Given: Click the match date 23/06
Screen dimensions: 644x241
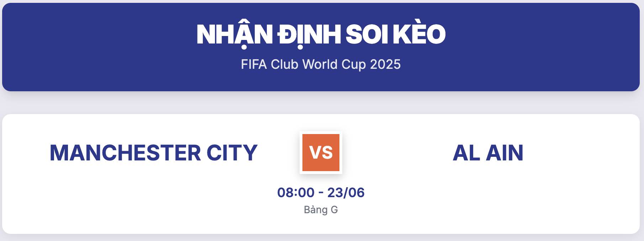Looking at the screenshot, I should [346, 193].
